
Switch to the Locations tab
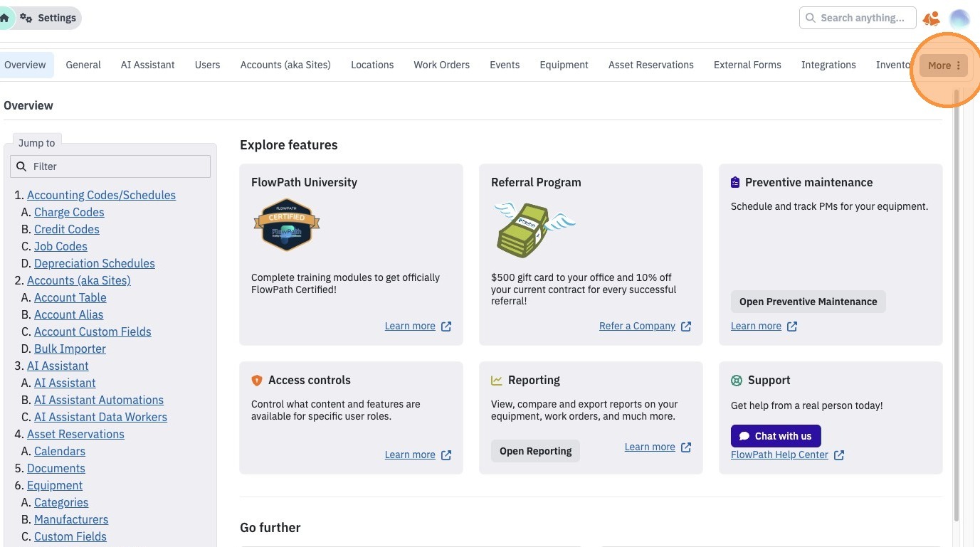pyautogui.click(x=372, y=65)
